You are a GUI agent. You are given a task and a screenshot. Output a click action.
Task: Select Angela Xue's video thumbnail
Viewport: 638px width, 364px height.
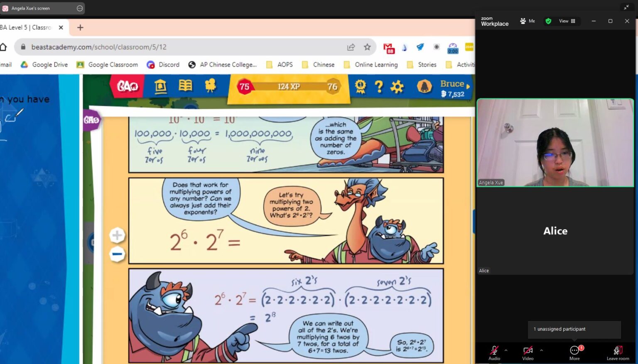pyautogui.click(x=555, y=143)
